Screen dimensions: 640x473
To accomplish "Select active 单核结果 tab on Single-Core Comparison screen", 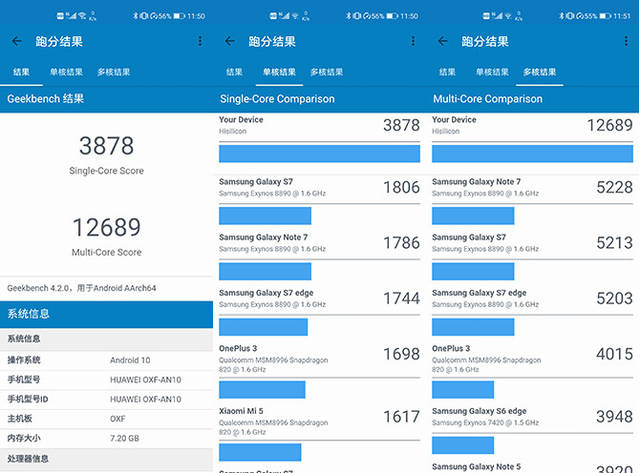I will pos(279,72).
